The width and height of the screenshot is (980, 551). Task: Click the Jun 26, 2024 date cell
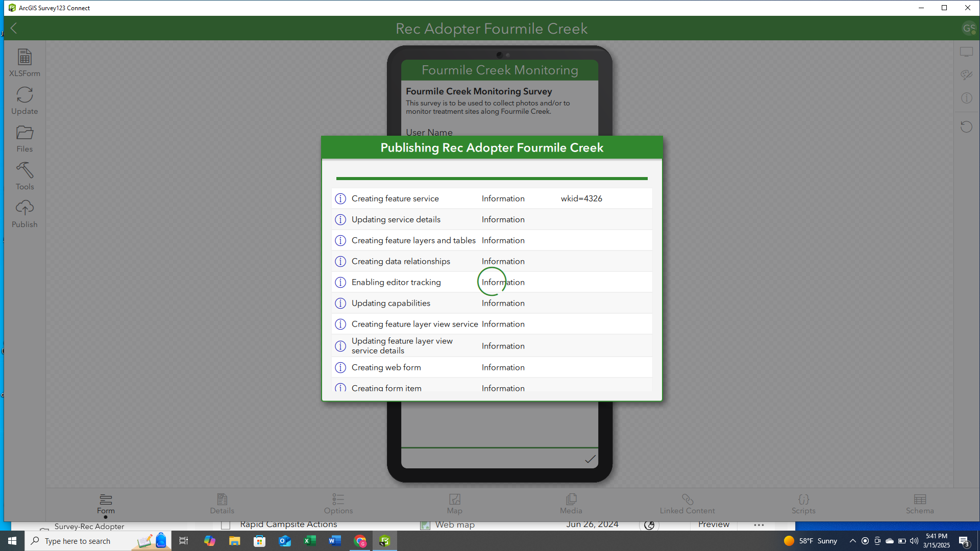592,524
